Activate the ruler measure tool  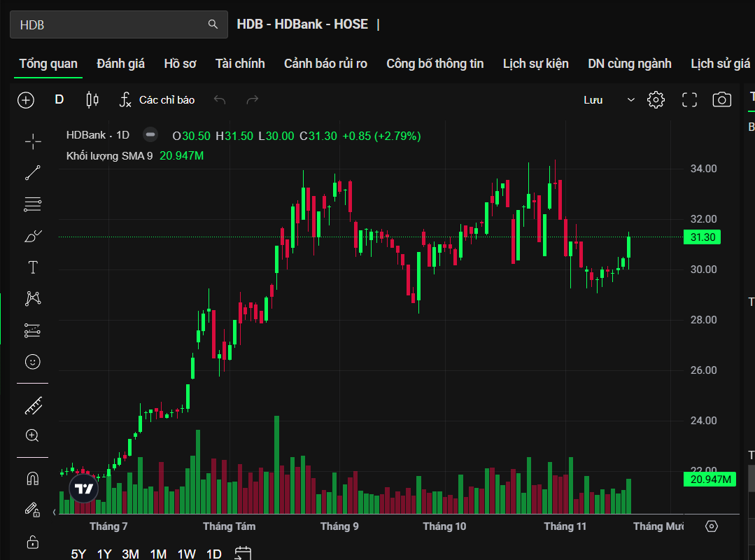click(33, 405)
